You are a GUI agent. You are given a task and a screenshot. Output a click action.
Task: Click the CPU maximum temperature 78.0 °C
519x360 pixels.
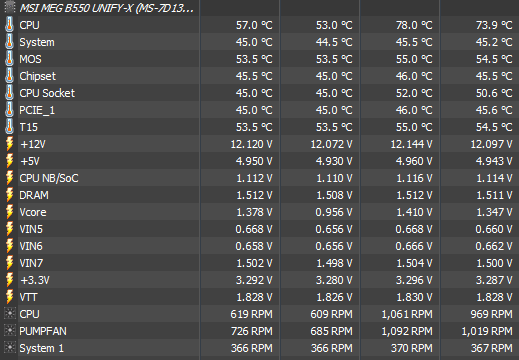point(414,25)
